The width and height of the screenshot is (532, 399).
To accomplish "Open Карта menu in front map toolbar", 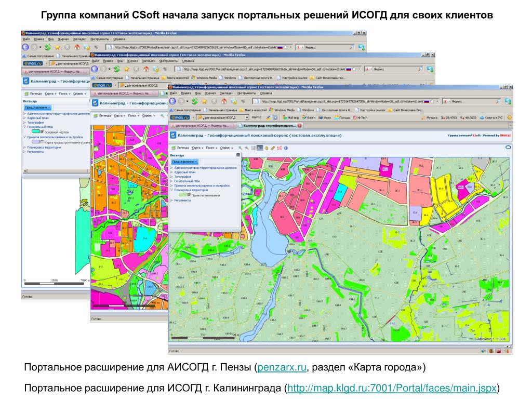I will click(197, 148).
